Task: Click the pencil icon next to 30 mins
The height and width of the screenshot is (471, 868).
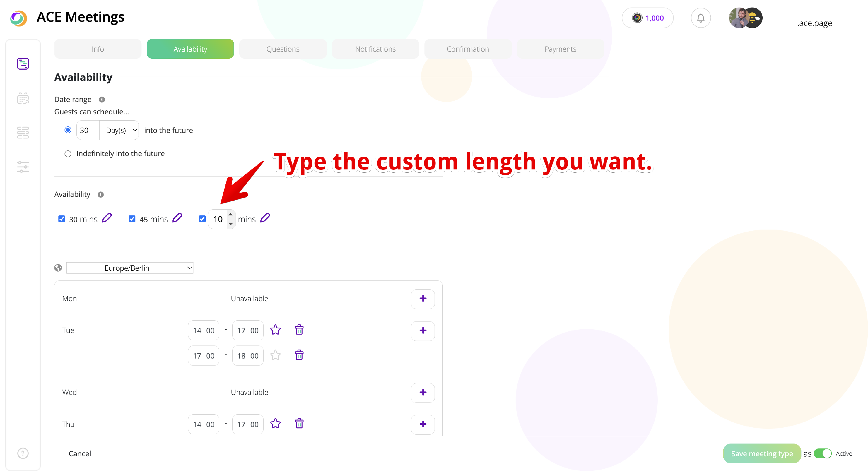Action: 107,218
